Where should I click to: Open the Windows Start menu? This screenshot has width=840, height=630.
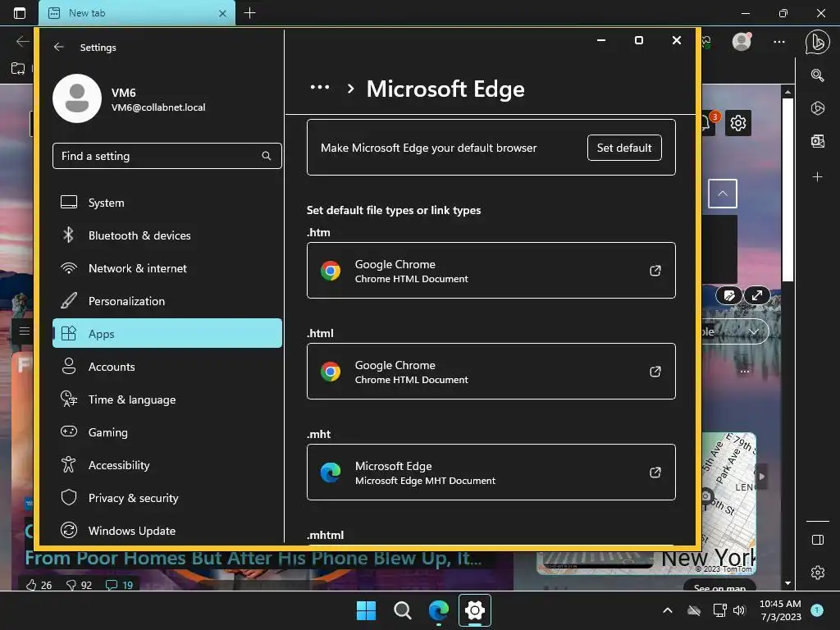coord(367,610)
